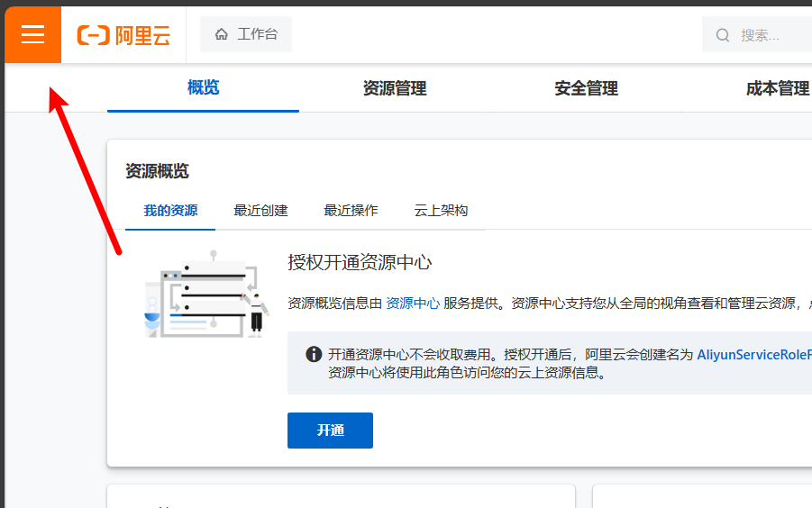Click the info icon in the notice box
The width and height of the screenshot is (812, 508).
click(313, 354)
